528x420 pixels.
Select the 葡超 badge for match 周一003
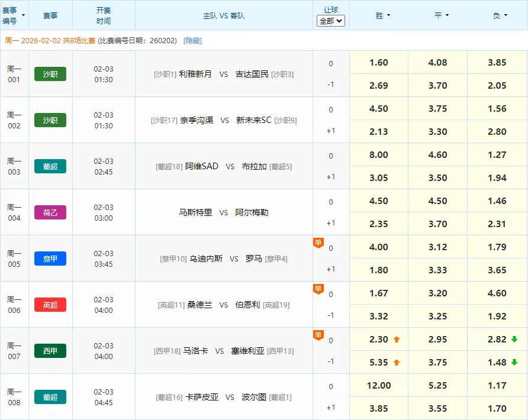click(50, 166)
